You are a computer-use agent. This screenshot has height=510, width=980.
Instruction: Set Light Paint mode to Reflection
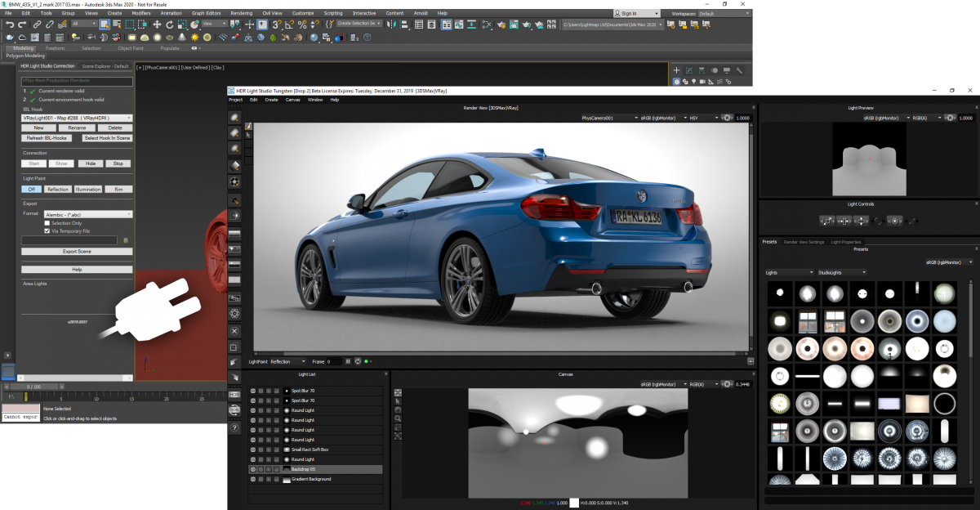pyautogui.click(x=58, y=189)
